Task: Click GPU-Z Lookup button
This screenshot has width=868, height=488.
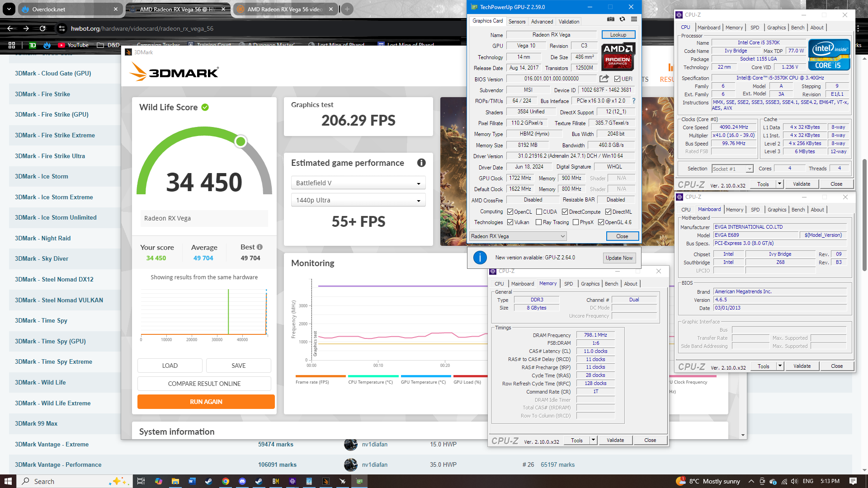Action: pyautogui.click(x=618, y=35)
